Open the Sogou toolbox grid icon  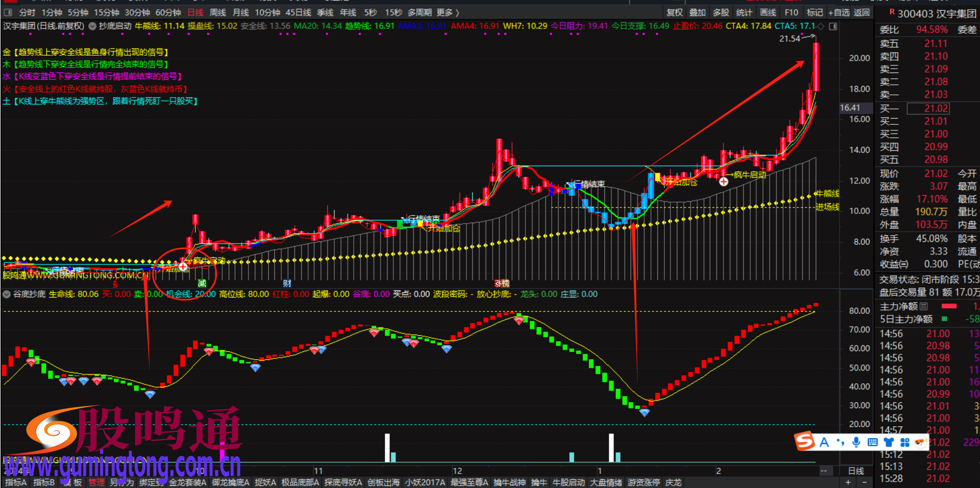click(x=905, y=442)
